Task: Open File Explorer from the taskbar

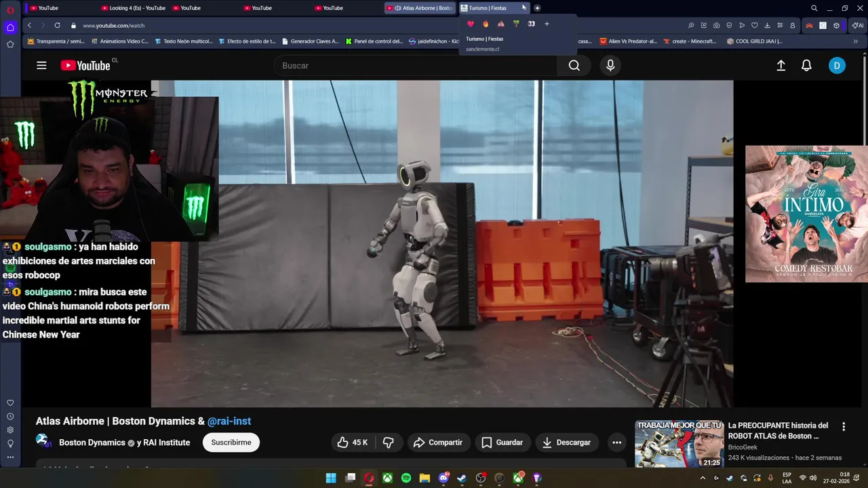Action: pos(425,478)
